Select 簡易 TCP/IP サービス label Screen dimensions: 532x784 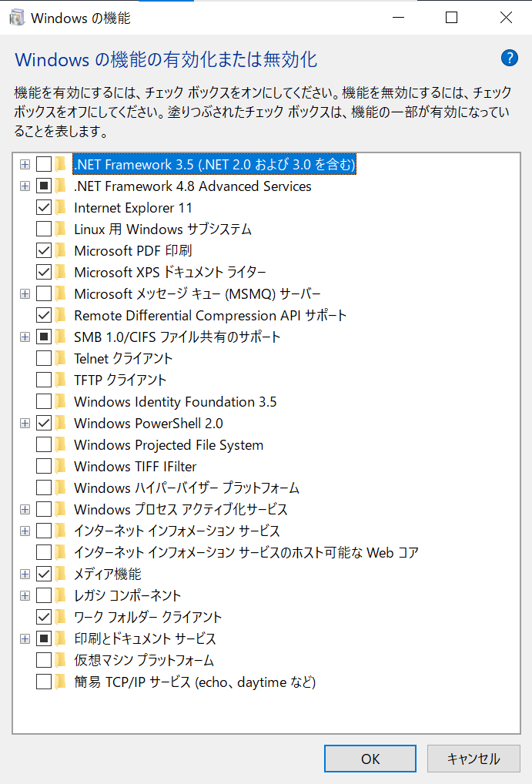tap(195, 682)
